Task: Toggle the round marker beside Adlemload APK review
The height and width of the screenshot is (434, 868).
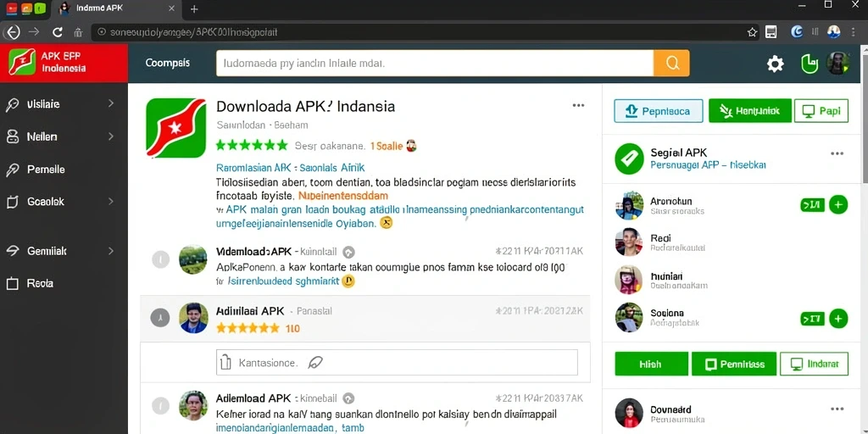Action: (x=160, y=405)
